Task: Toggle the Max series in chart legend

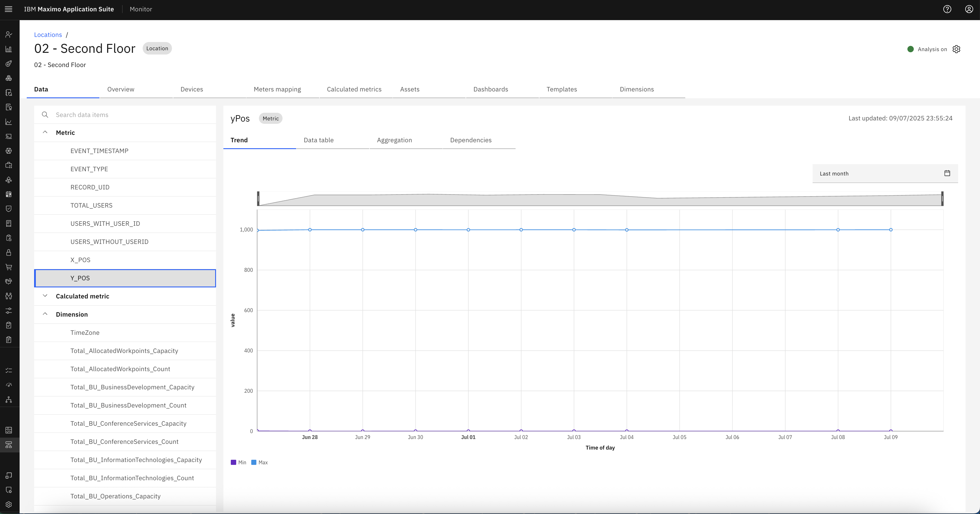Action: (259, 462)
